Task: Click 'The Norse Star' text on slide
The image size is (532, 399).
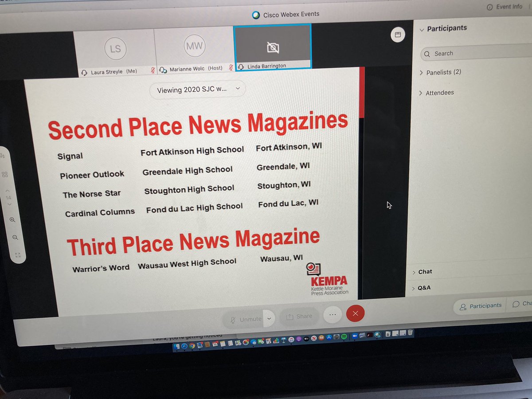Action: pyautogui.click(x=92, y=194)
